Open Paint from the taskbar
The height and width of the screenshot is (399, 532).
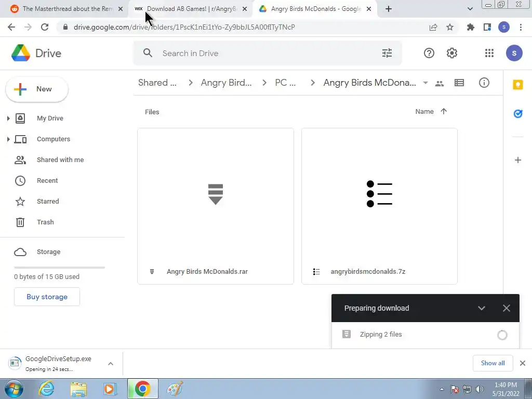click(x=175, y=389)
